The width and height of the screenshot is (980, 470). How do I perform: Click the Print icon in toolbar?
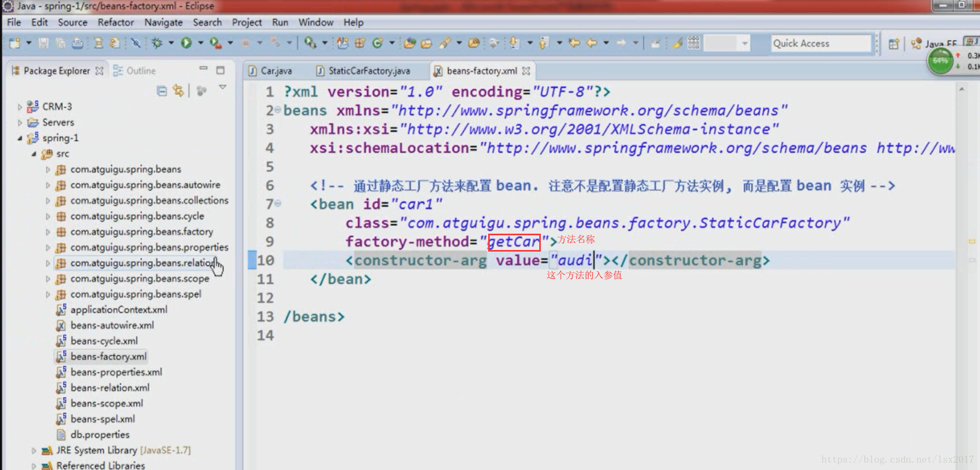77,43
